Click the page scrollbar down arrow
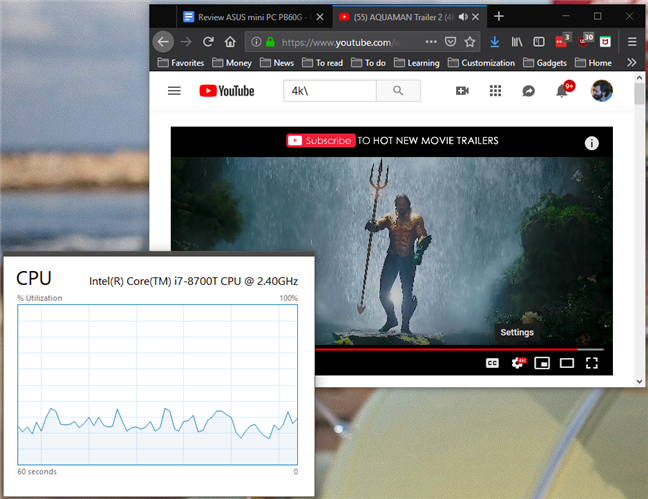The image size is (648, 499). [x=639, y=382]
